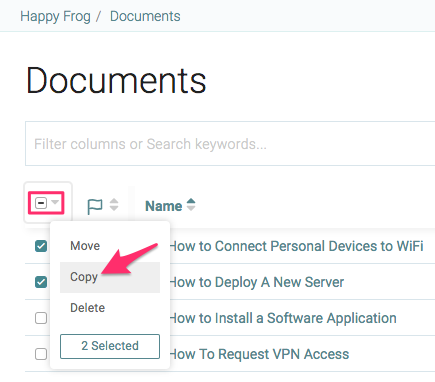Click the 2 Selected button
Screen dimensions: 435x382
coord(110,346)
